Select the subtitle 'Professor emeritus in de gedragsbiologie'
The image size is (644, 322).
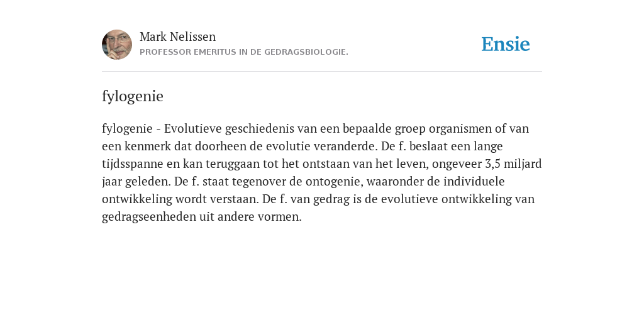[x=244, y=52]
